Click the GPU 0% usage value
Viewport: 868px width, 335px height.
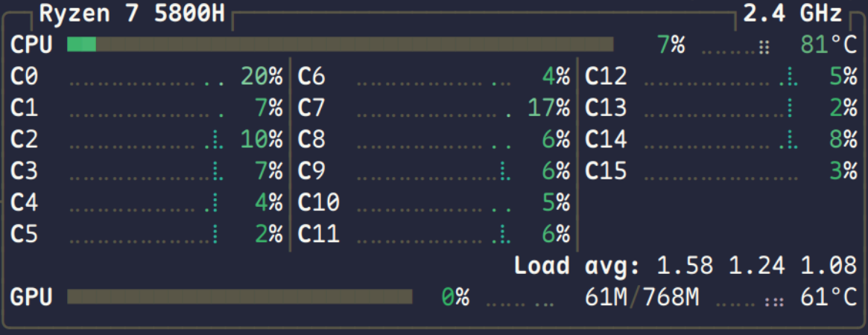point(455,298)
